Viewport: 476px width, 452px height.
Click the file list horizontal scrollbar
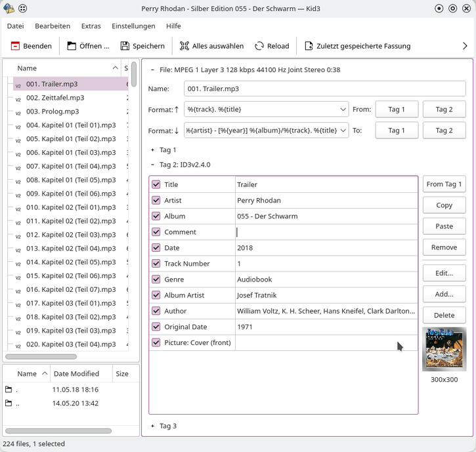(x=41, y=356)
